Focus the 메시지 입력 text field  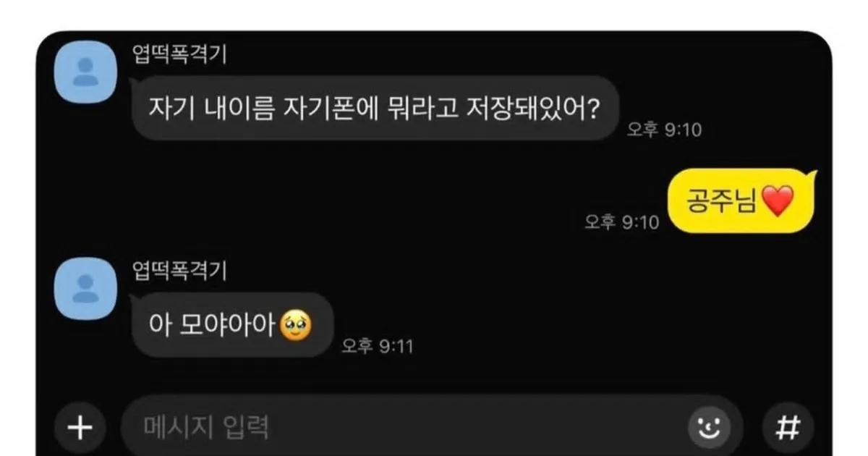(x=405, y=427)
